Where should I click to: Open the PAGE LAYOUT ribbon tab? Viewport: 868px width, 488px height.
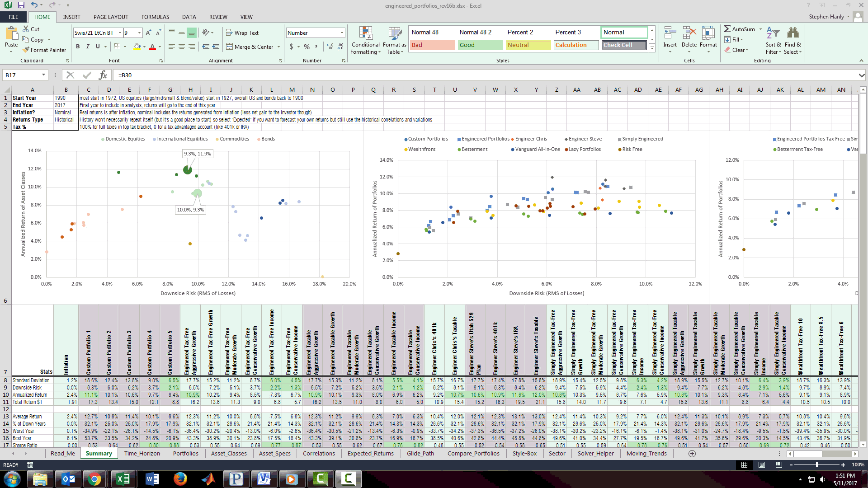tap(111, 17)
